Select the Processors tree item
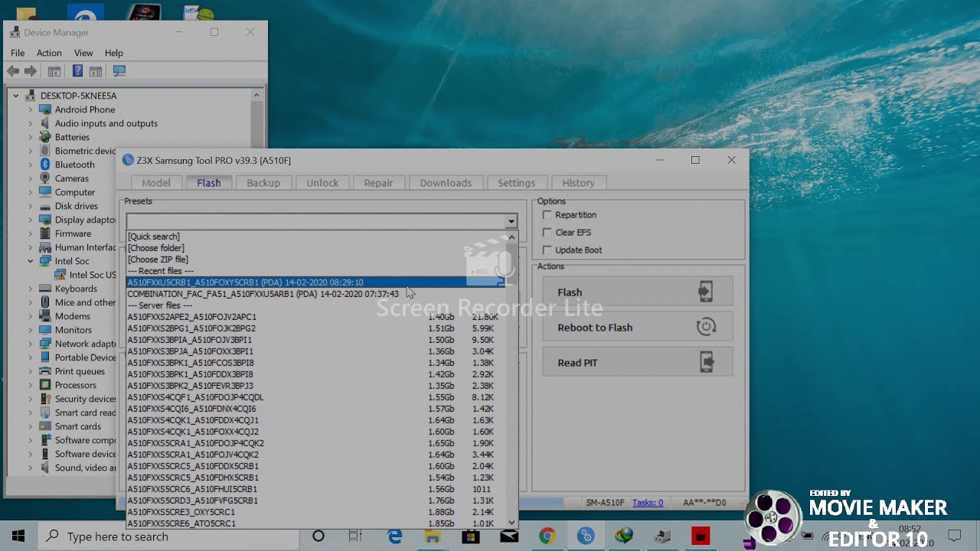 click(x=76, y=385)
